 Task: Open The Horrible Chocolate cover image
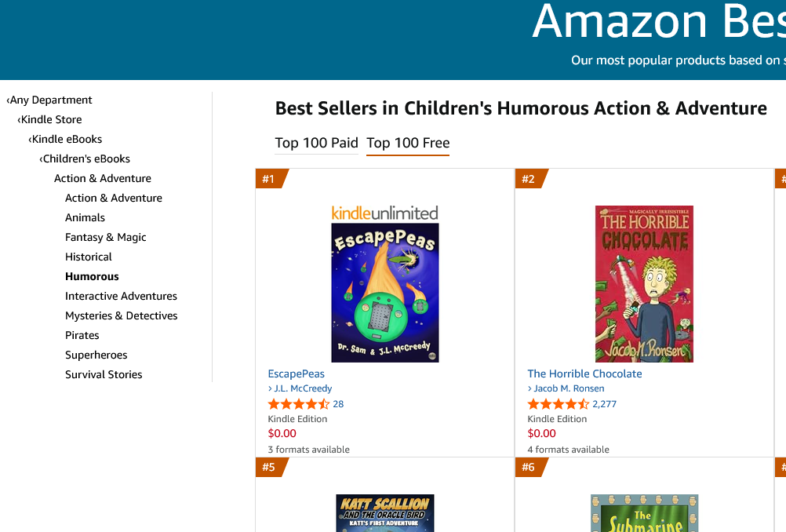tap(644, 284)
